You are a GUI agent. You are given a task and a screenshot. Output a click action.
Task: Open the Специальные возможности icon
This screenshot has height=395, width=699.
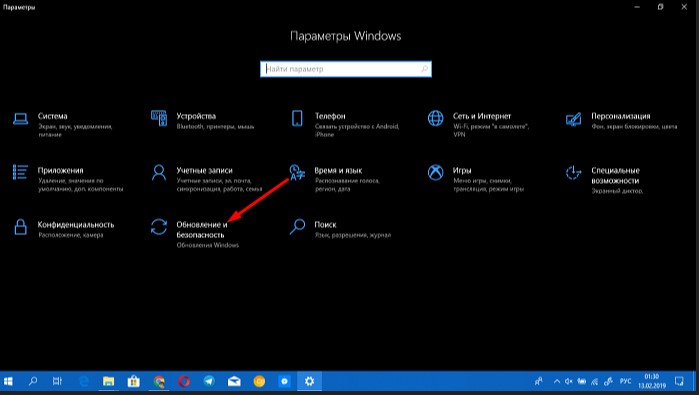click(x=573, y=173)
